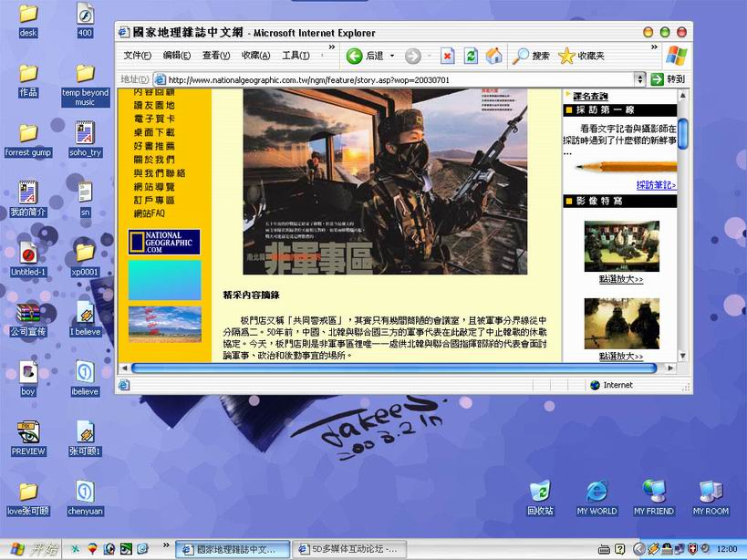
Task: Open the 網站導覽 sidebar link
Action: [154, 187]
